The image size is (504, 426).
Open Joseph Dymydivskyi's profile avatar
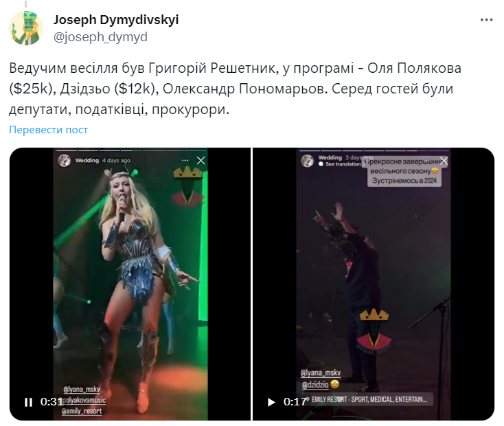click(26, 28)
